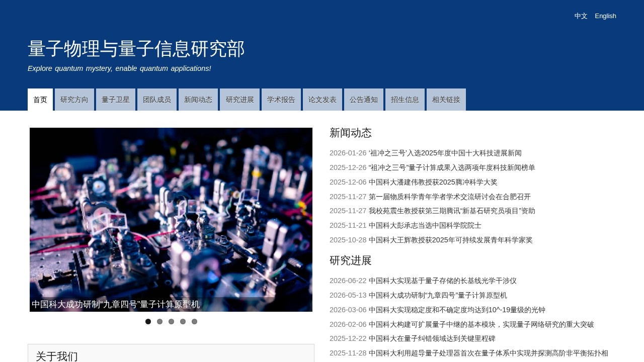Open the 研究方向 navigation tab
This screenshot has height=362, width=644.
point(74,100)
